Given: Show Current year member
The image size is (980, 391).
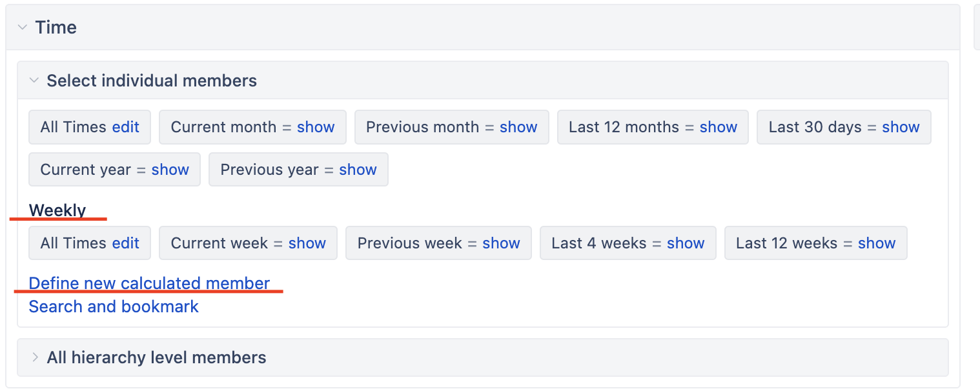Looking at the screenshot, I should (170, 170).
